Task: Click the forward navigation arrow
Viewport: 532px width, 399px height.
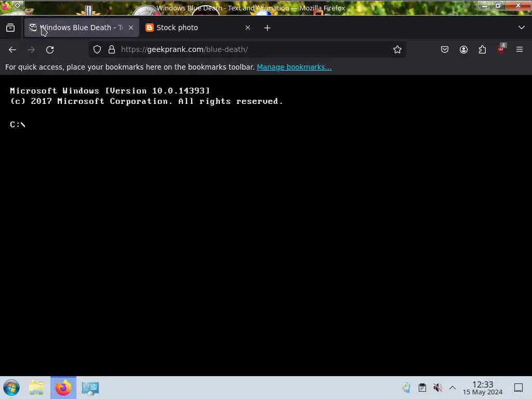Action: 31,50
